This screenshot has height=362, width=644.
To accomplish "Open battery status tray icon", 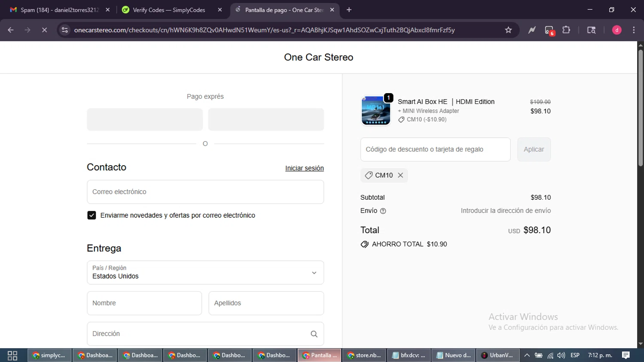I will click(x=538, y=356).
